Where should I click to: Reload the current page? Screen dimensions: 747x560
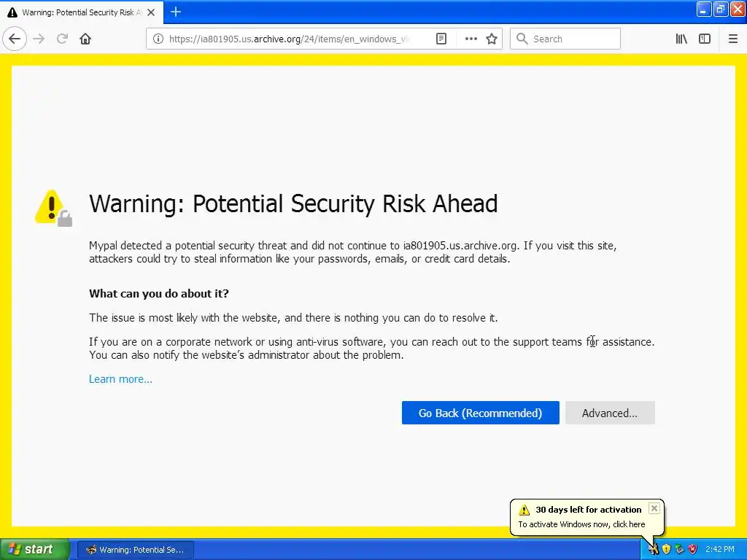[62, 39]
